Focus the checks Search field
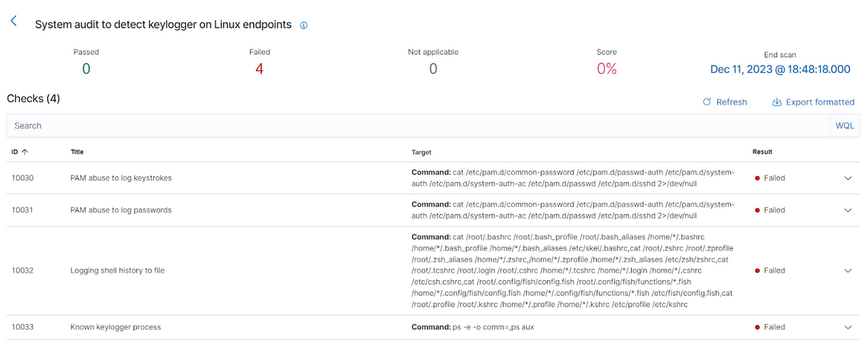 point(418,126)
